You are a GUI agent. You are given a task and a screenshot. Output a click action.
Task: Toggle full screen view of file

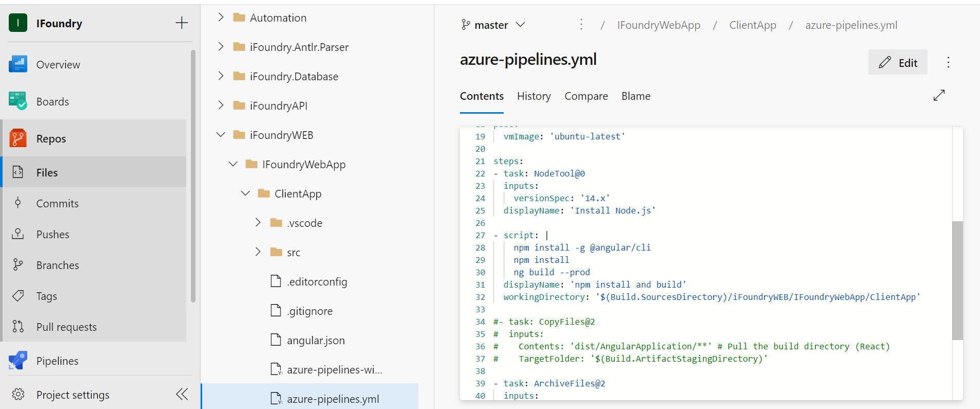[x=939, y=96]
